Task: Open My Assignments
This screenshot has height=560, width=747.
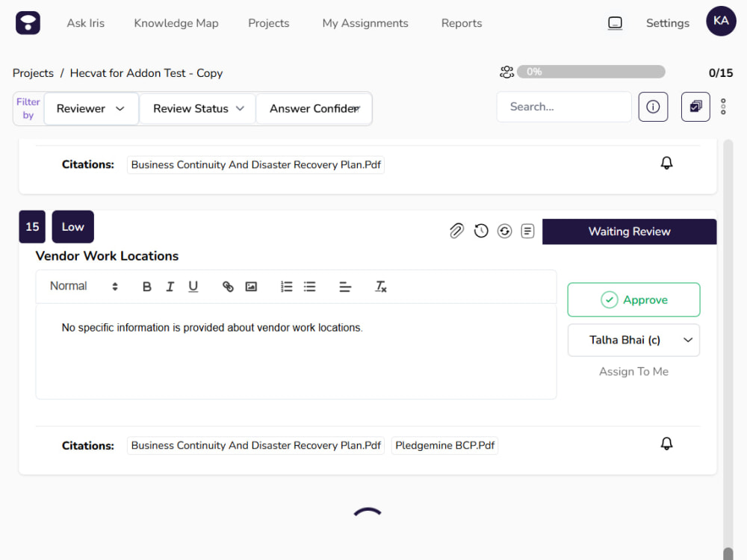Action: (365, 23)
